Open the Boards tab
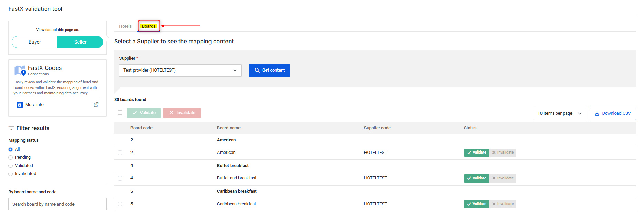Viewport: 644px width, 212px height. (149, 26)
